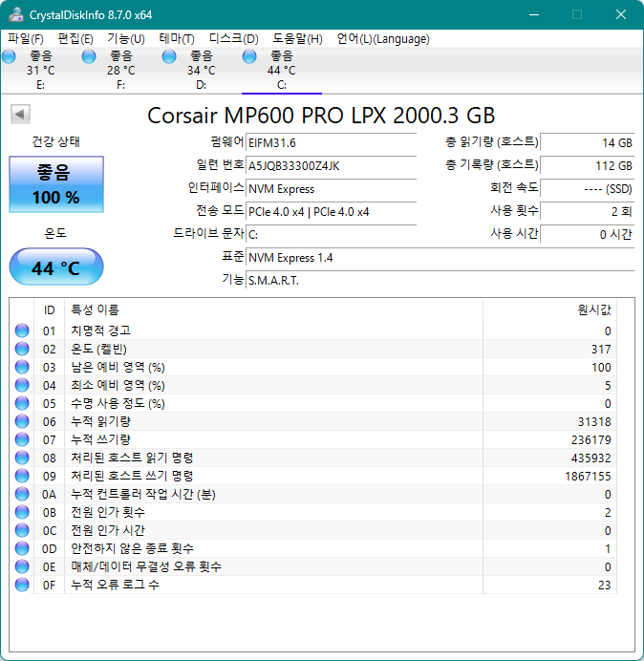The image size is (644, 661).
Task: Click status orb for 09 처리된 호스트 쓰기 명령
Action: click(x=22, y=476)
